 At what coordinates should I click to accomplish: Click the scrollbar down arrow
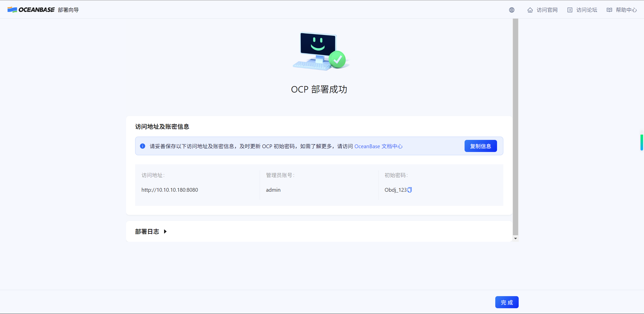(515, 239)
